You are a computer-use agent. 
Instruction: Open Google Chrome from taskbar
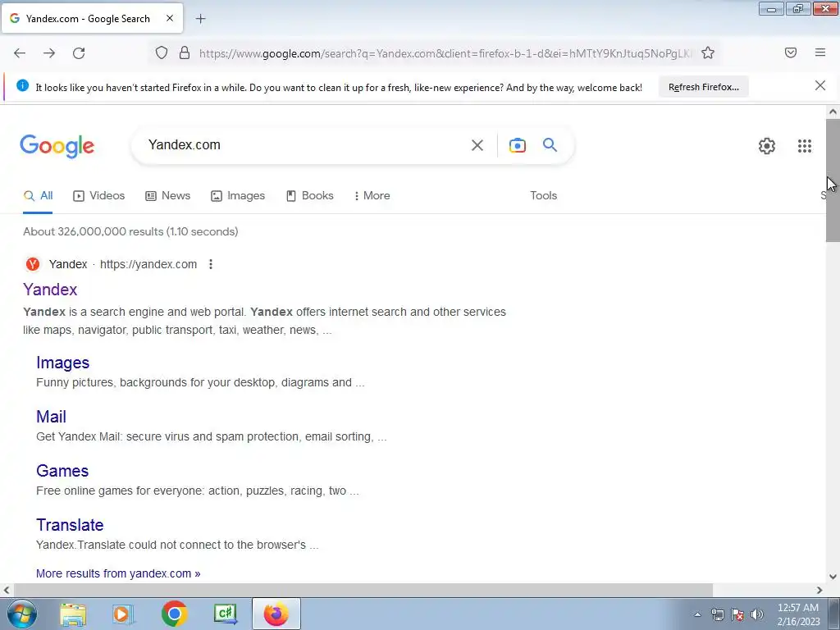(174, 614)
